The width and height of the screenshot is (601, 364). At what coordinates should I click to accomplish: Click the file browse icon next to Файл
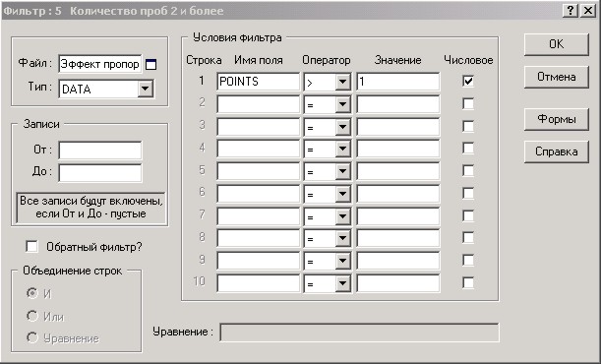tap(151, 64)
